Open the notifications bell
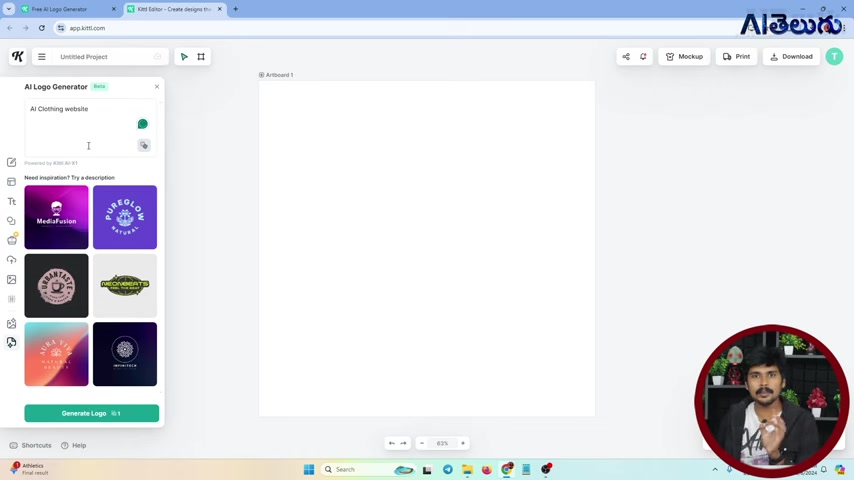Viewport: 854px width, 480px height. click(643, 57)
